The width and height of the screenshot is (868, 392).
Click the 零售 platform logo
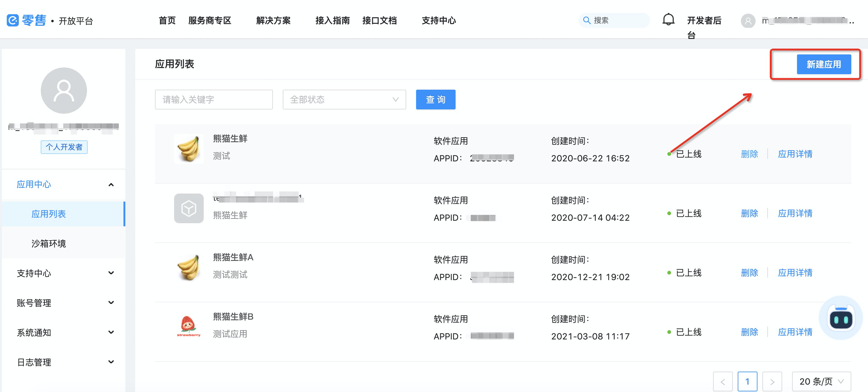[26, 20]
